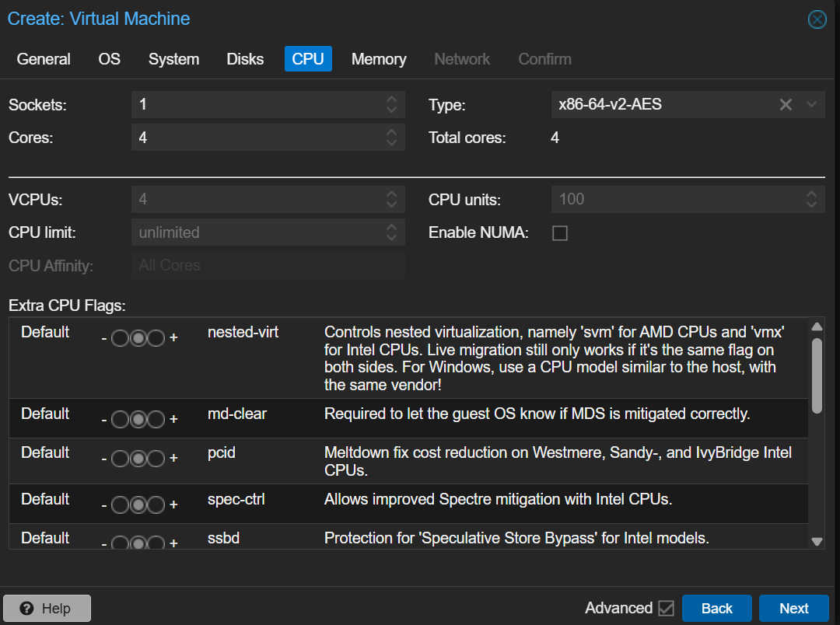Turn on the spec-ctrl flag radio
The height and width of the screenshot is (625, 840).
pos(156,505)
